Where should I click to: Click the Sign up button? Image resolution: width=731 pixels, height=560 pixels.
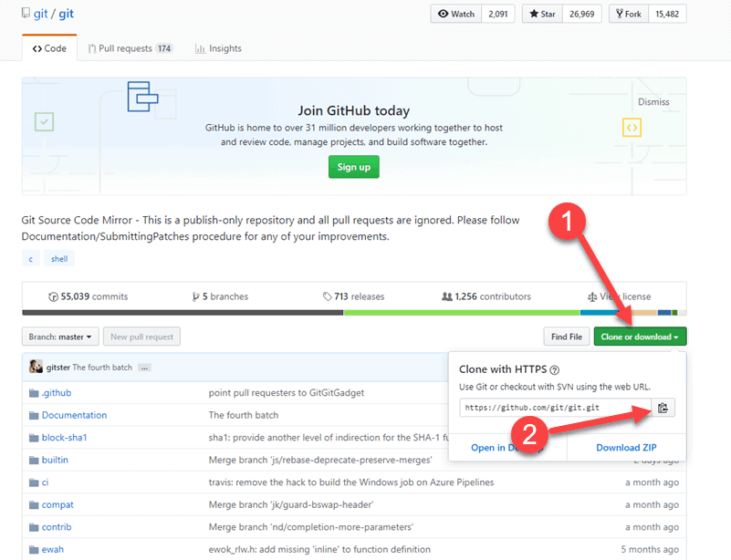tap(354, 167)
